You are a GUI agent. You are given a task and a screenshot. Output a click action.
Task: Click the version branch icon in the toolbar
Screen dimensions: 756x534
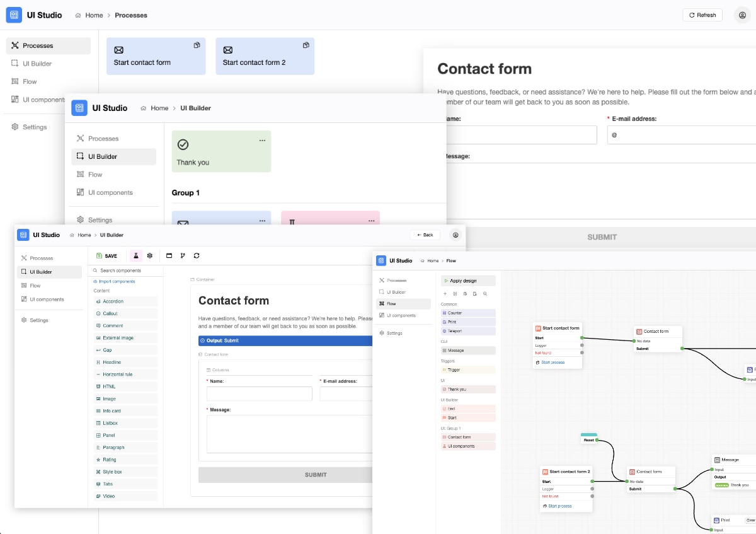tap(183, 256)
